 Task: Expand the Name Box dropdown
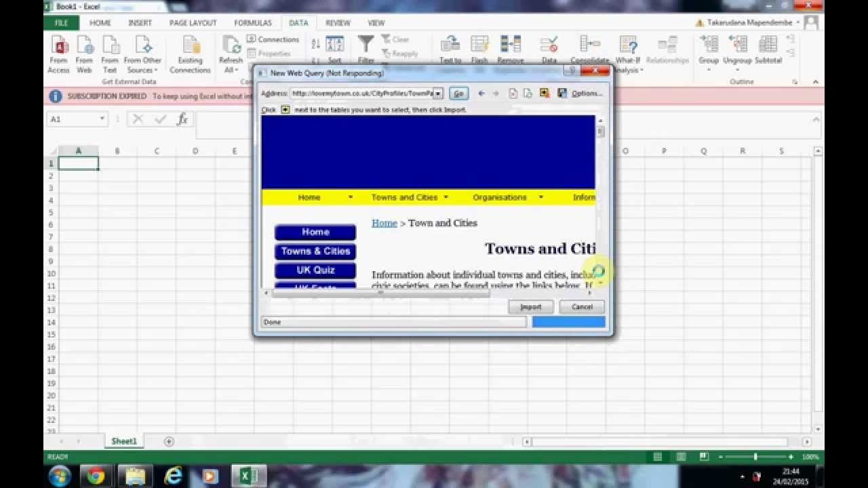(102, 119)
